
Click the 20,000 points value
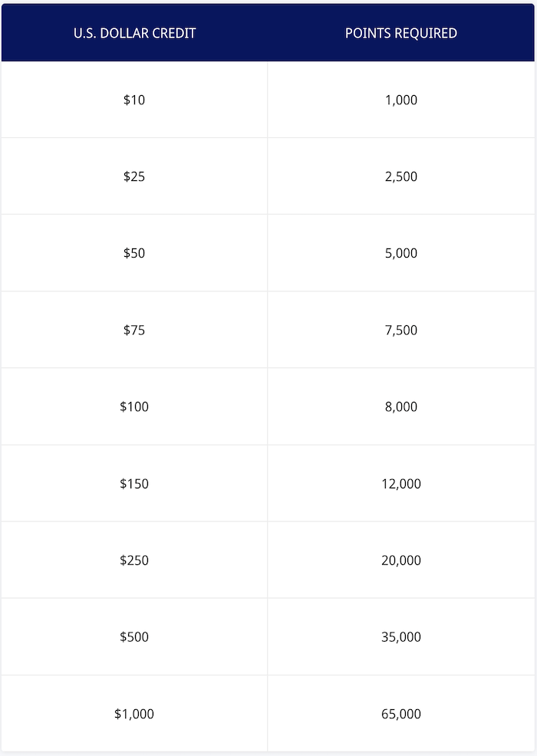[401, 560]
